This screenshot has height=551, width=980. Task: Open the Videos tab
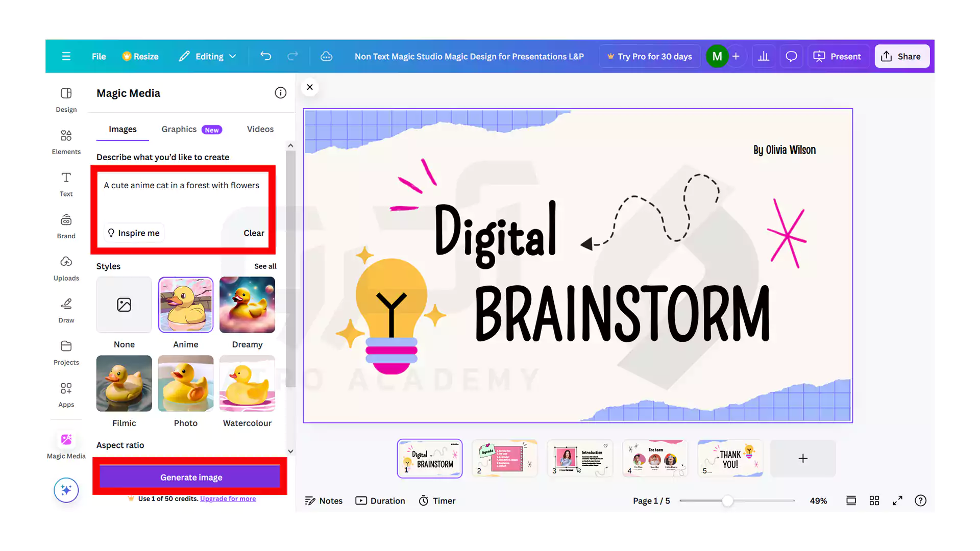pos(260,129)
